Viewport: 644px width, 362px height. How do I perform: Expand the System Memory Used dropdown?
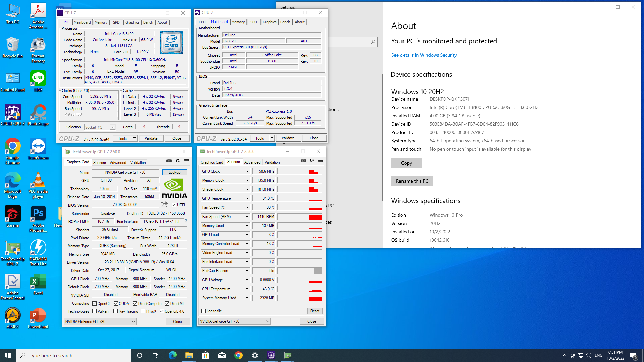(247, 298)
